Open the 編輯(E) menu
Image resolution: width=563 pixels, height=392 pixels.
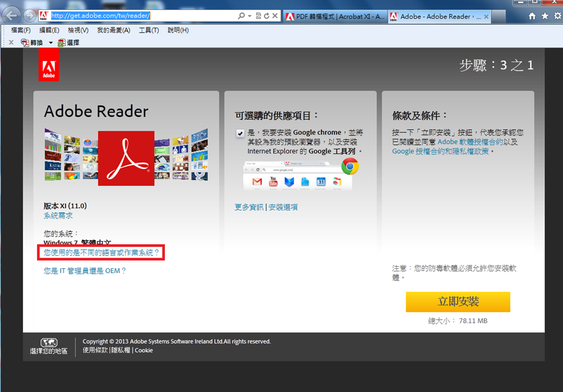tap(49, 30)
